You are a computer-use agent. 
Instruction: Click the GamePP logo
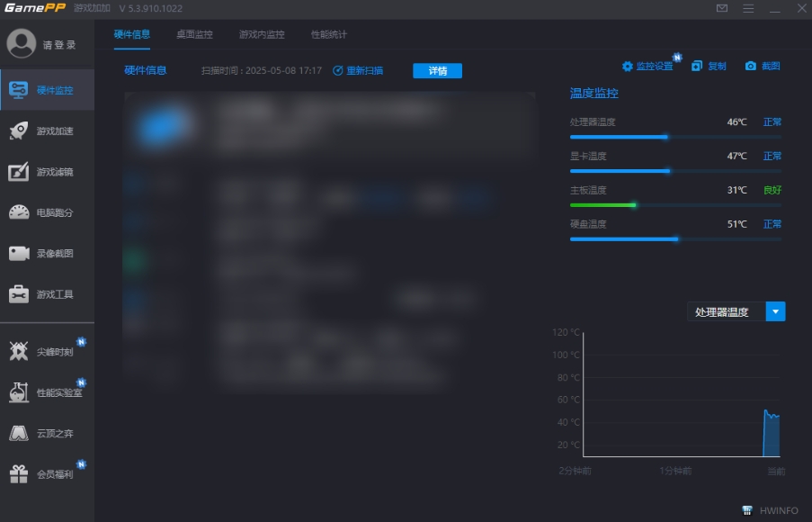(35, 8)
